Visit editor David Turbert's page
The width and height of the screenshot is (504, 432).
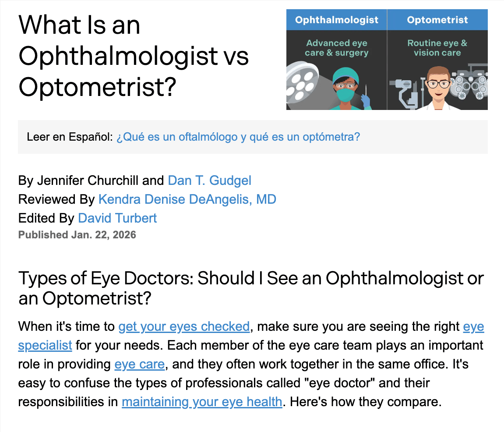point(117,218)
